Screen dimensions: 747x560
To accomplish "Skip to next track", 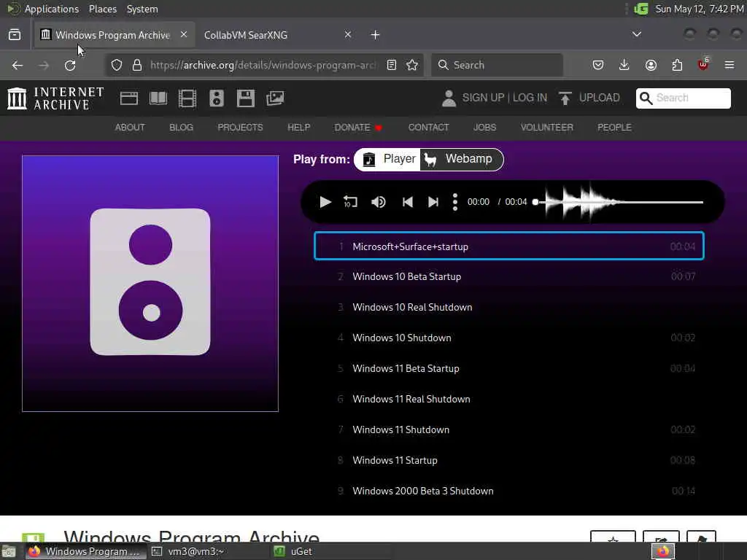I will [x=433, y=202].
